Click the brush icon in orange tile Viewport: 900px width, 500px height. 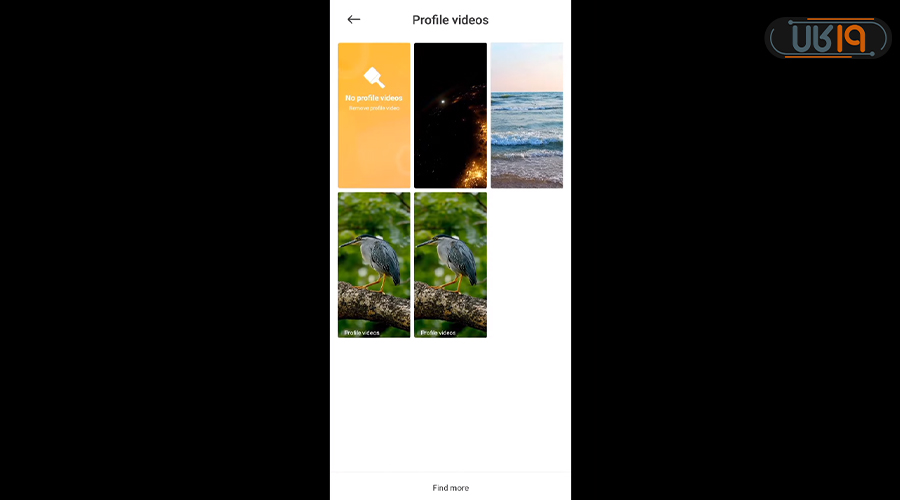[x=374, y=77]
